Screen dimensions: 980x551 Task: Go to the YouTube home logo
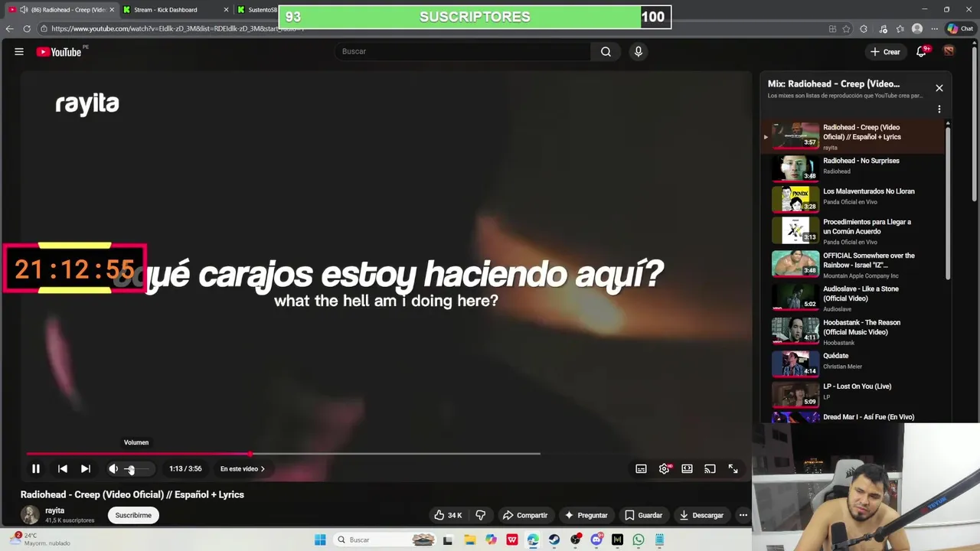59,52
